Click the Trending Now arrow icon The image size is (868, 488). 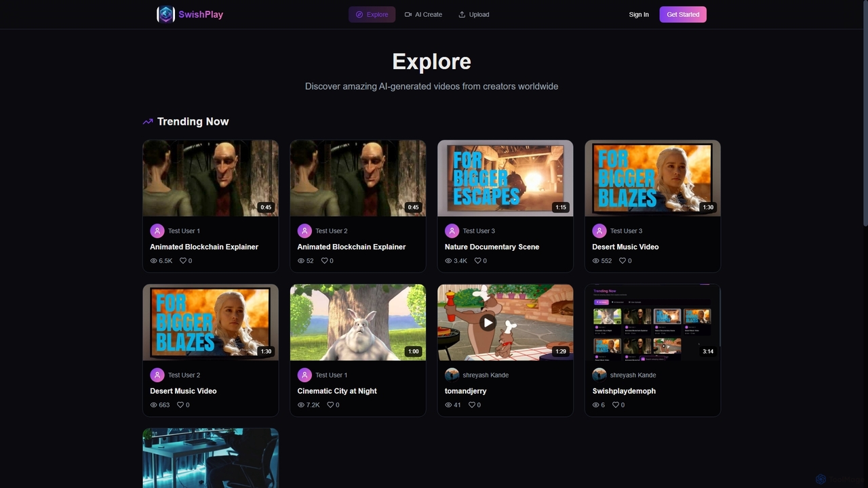click(148, 122)
